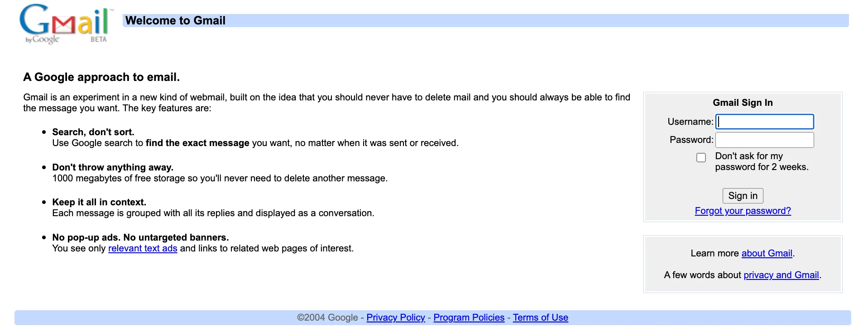Click the Gmail Sign In box title
The image size is (868, 336).
743,103
